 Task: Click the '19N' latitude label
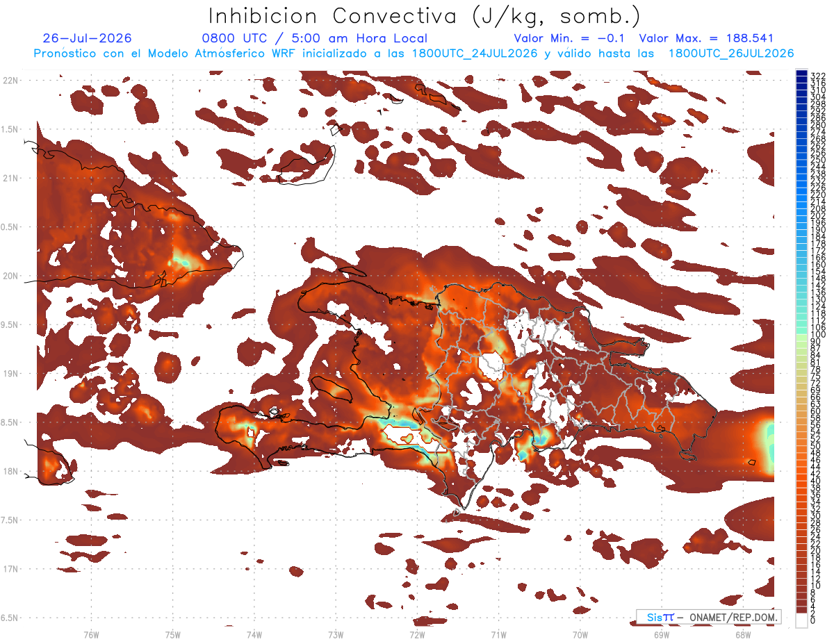click(10, 374)
